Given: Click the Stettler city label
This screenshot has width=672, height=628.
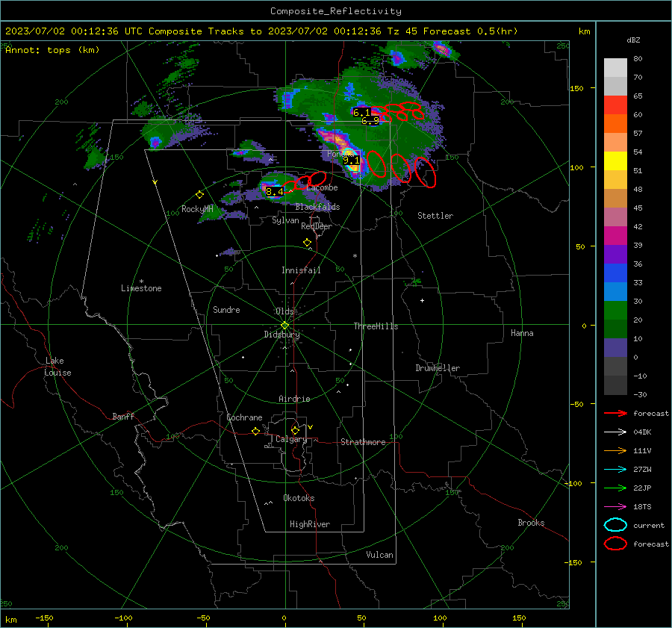Looking at the screenshot, I should click(x=435, y=216).
